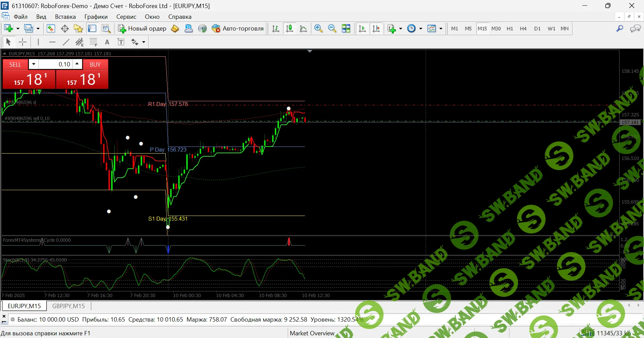Viewport: 644px width, 338px height.
Task: Toggle Авто-торговля auto trading
Action: [x=237, y=29]
